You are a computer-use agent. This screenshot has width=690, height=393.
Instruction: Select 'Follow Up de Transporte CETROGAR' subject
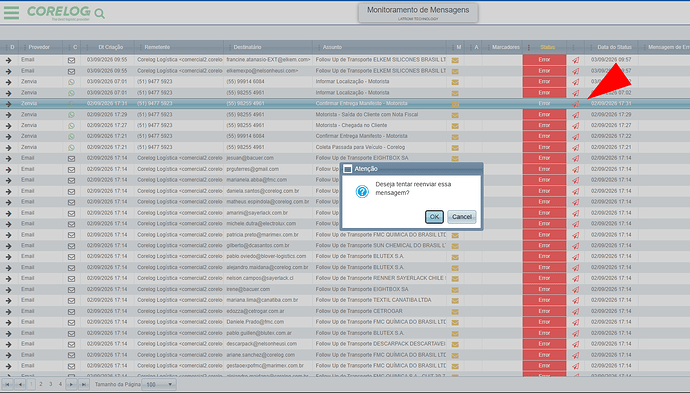coord(359,311)
